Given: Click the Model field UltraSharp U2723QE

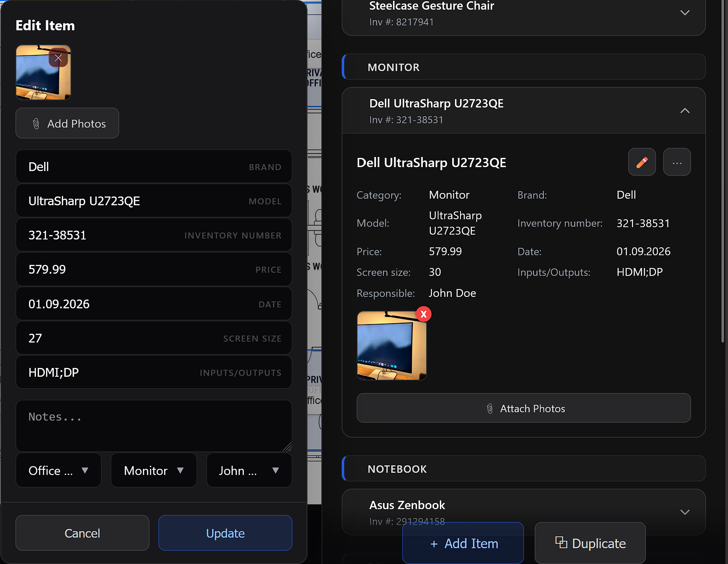Looking at the screenshot, I should [154, 201].
